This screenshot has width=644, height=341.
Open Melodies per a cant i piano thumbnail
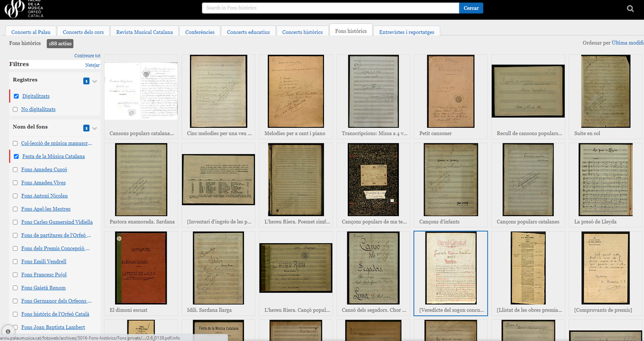pos(296,91)
